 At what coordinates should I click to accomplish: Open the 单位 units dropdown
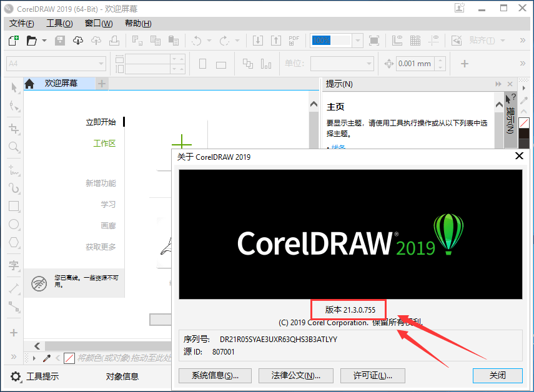coord(369,64)
